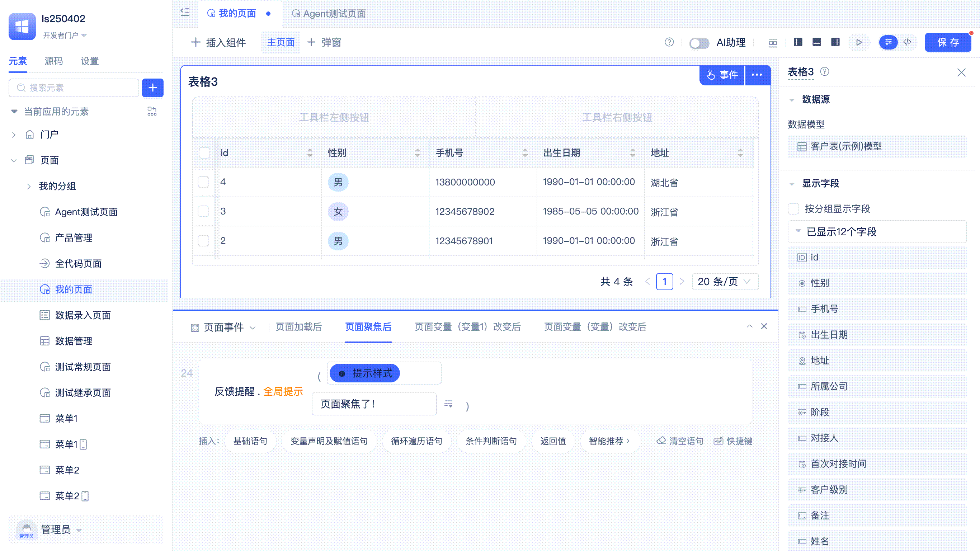
Task: Select the 主页面 tab
Action: 281,43
